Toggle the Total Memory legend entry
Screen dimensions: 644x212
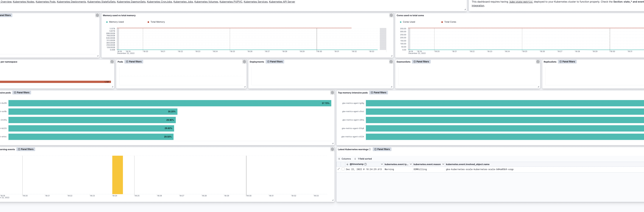(x=157, y=22)
